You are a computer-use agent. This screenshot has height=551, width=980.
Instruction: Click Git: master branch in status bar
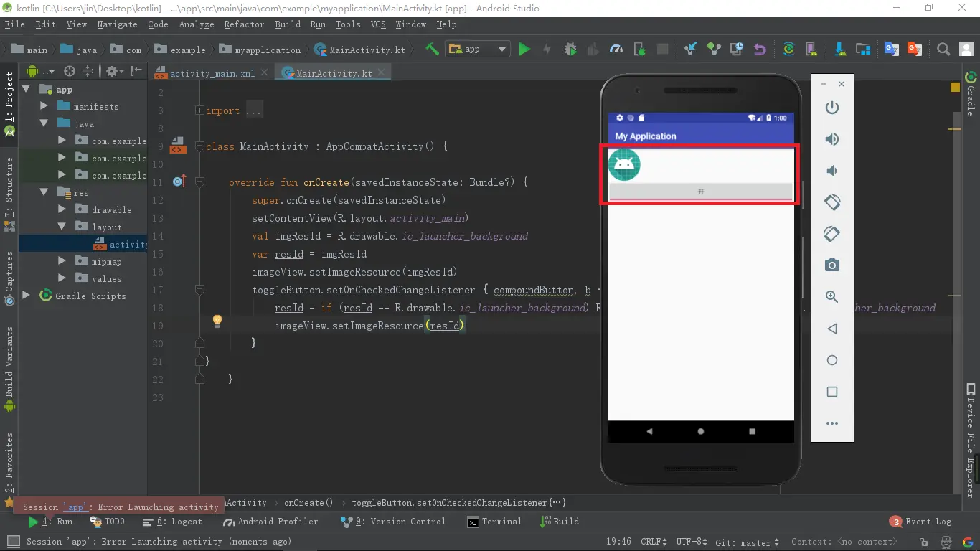click(x=748, y=542)
